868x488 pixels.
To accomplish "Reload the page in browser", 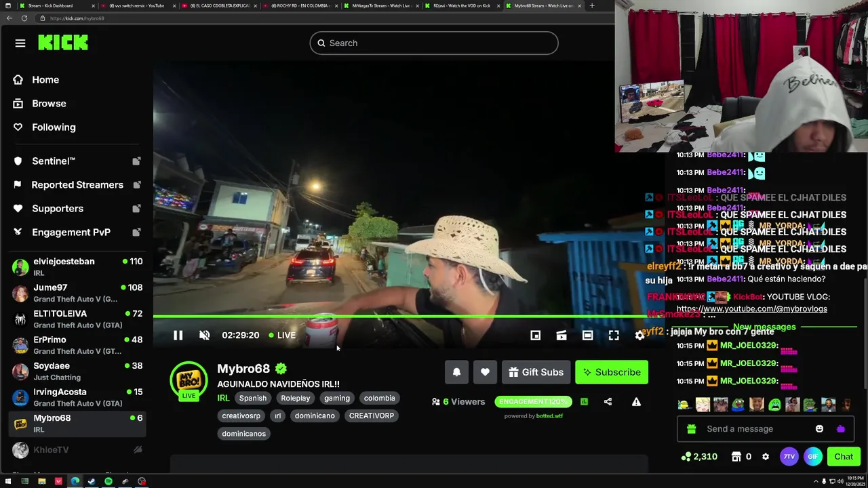I will [24, 18].
